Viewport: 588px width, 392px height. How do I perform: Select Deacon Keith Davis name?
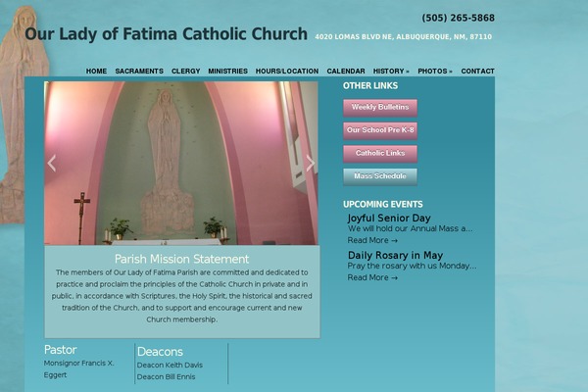point(170,365)
